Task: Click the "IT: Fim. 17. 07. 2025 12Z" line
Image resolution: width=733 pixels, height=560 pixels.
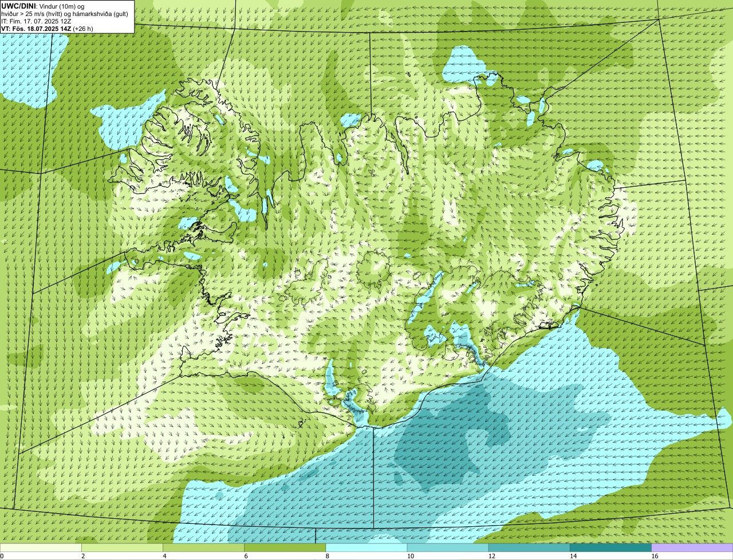Action: [37, 21]
